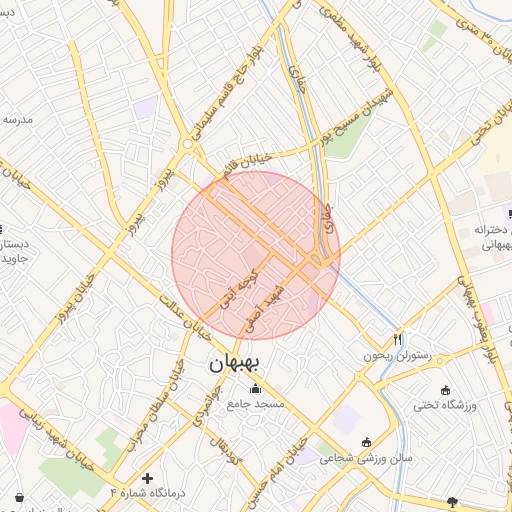512x512 pixels.
Task: Click the roundabout circle near بلوار حاج قاسم سلیمانی
Action: pyautogui.click(x=188, y=144)
